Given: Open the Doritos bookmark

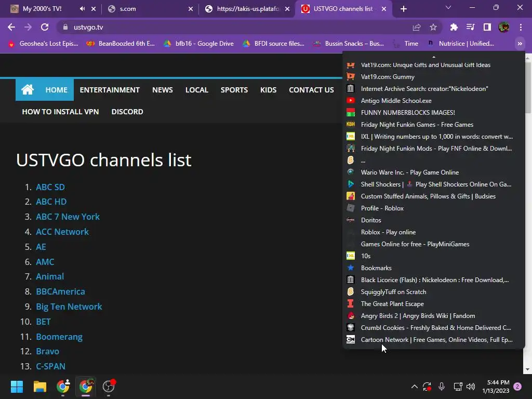Looking at the screenshot, I should coord(434,220).
